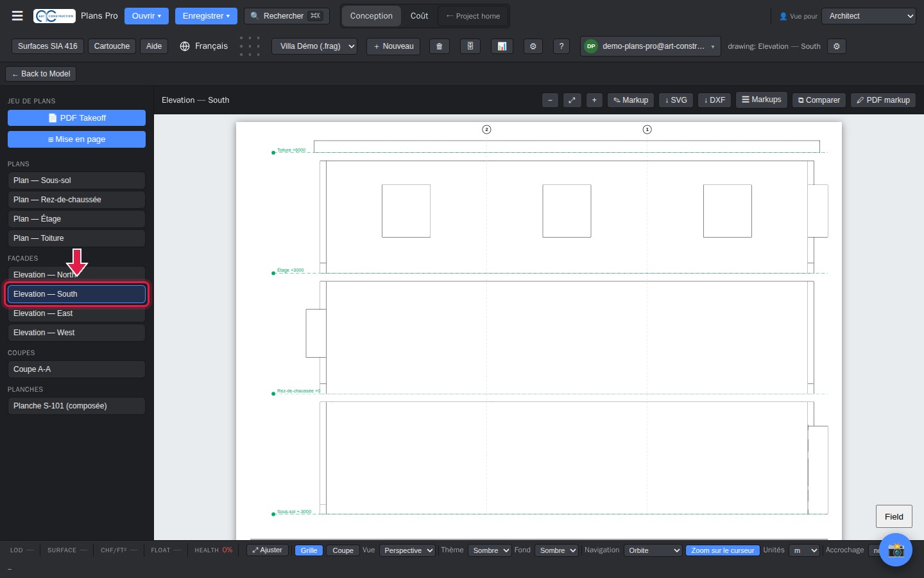
Task: Open the chart statistics icon
Action: tap(502, 46)
